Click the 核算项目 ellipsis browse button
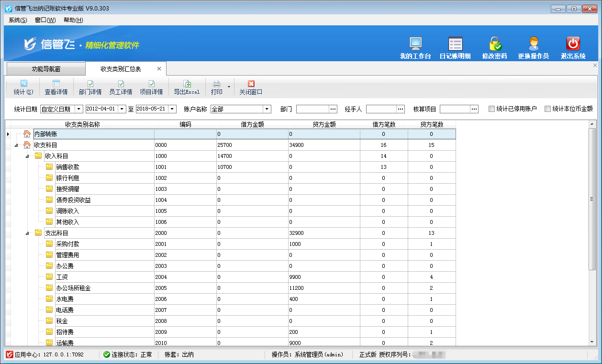Viewport: 602px width, 364px height. pos(474,109)
